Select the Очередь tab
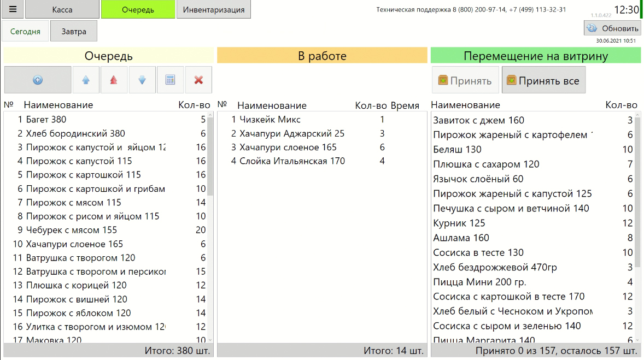644x360 pixels. click(138, 10)
